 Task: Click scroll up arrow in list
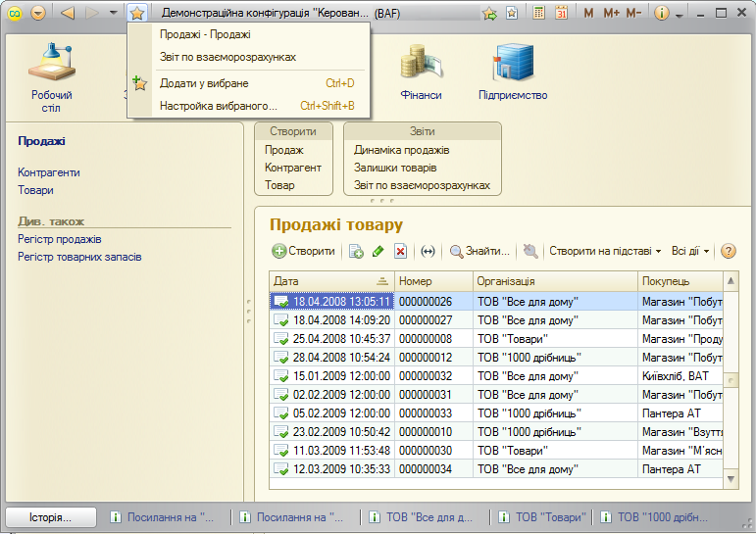point(731,281)
